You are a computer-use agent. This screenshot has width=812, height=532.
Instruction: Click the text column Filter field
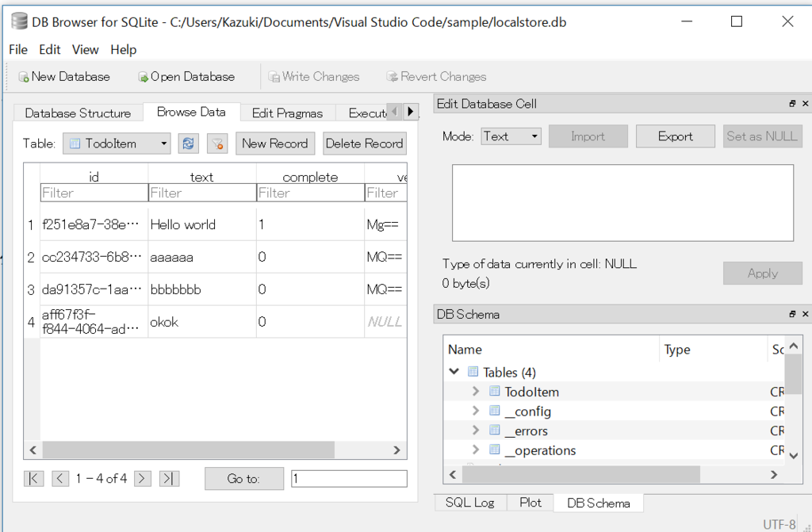click(x=202, y=193)
